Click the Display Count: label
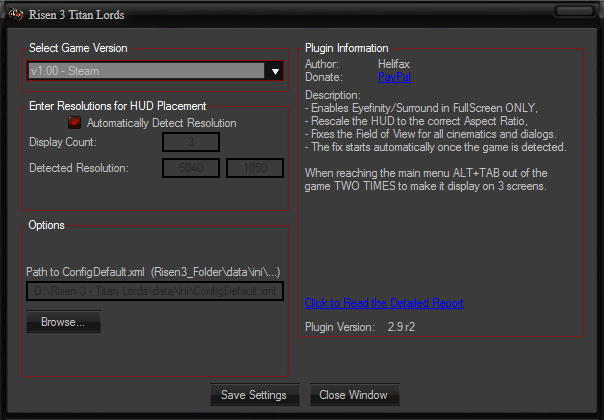The height and width of the screenshot is (420, 604). pyautogui.click(x=63, y=142)
